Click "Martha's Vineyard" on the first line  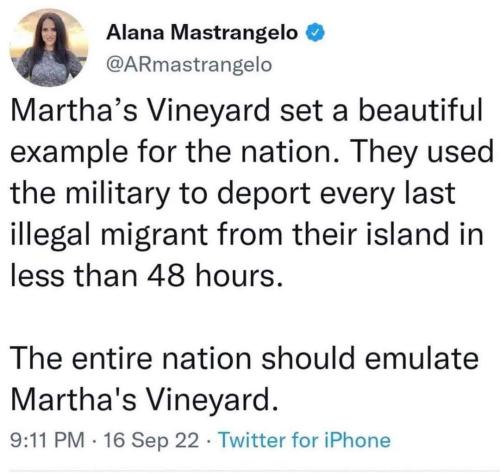[x=140, y=110]
